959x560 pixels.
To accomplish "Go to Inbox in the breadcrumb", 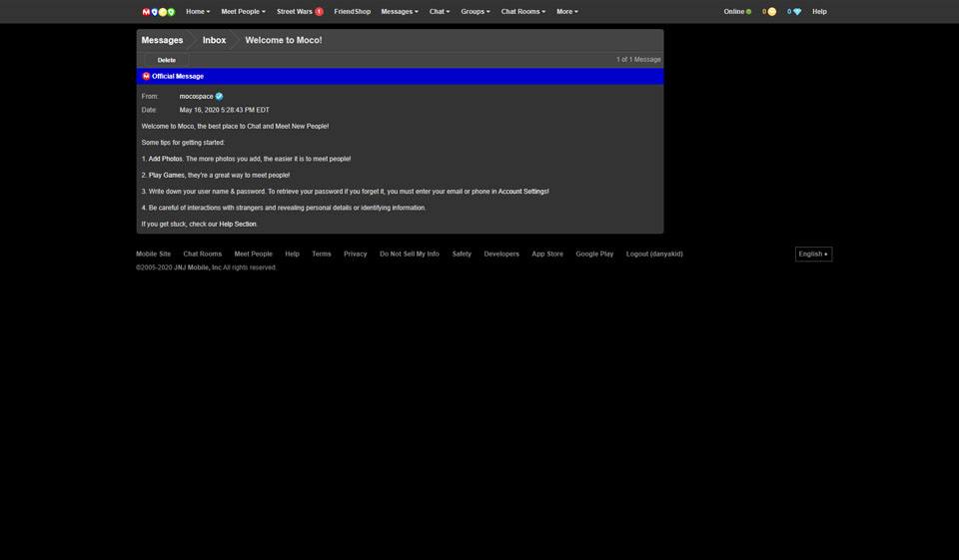I will pos(214,40).
